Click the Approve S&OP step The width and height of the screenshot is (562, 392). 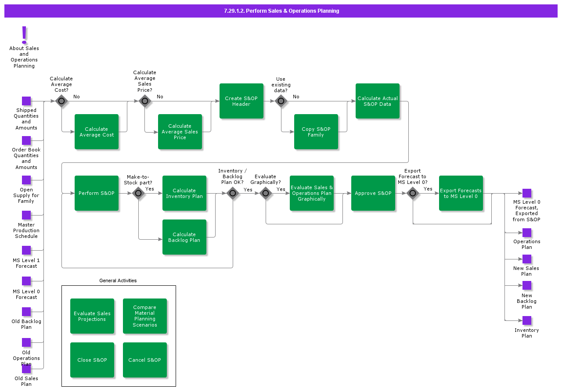373,193
